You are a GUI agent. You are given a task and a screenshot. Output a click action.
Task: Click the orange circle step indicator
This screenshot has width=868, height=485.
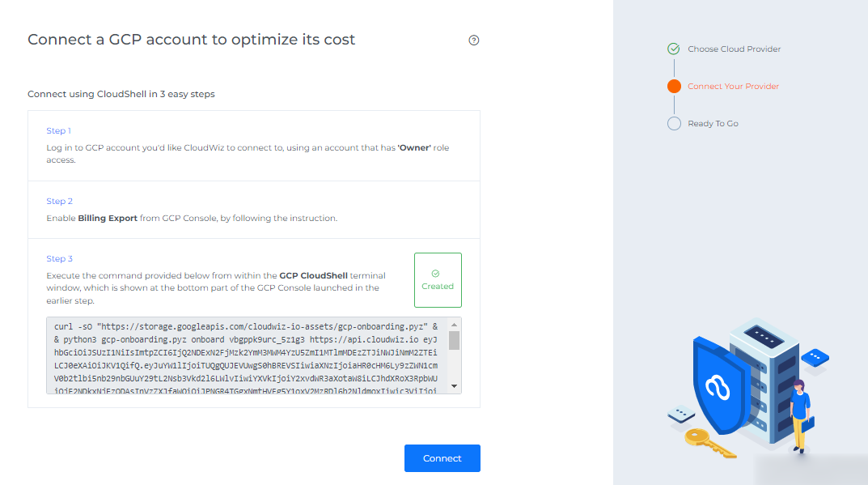[x=674, y=86]
